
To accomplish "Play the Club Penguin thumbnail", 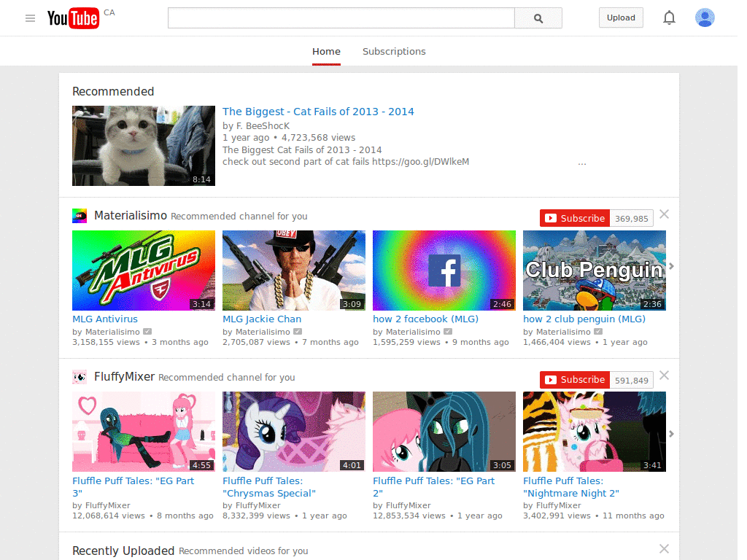I will (x=595, y=271).
